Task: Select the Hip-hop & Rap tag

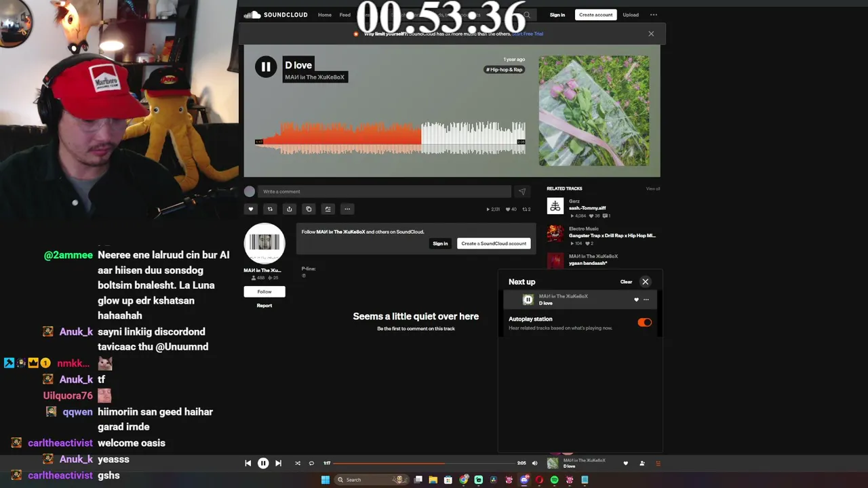Action: [x=505, y=70]
